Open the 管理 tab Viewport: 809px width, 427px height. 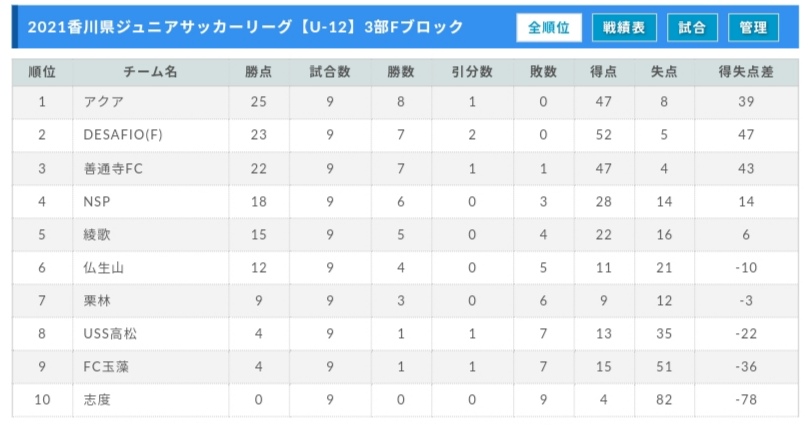click(x=753, y=27)
